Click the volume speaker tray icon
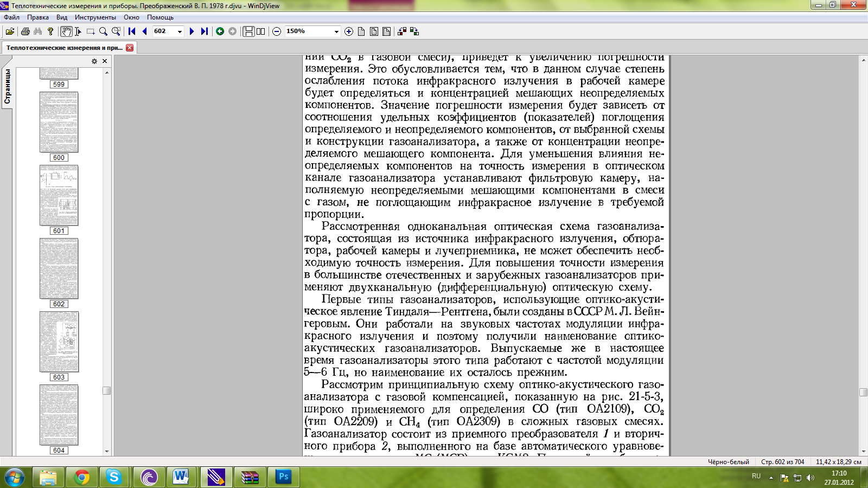The image size is (868, 488). [810, 478]
